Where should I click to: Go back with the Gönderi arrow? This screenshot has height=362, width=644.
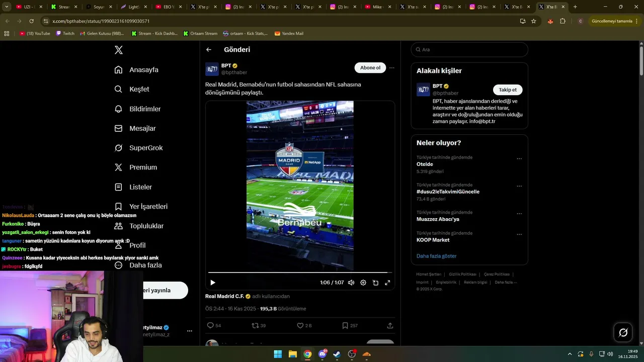tap(209, 50)
